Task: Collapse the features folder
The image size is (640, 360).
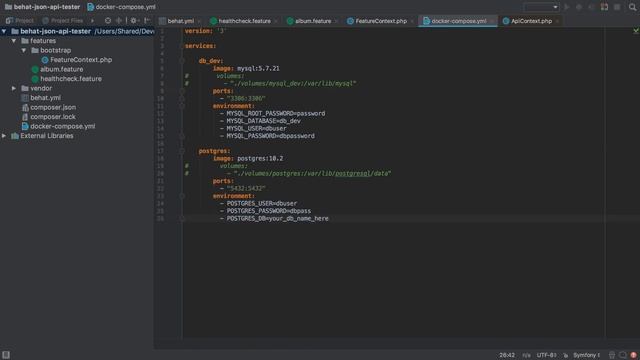Action: (14, 41)
